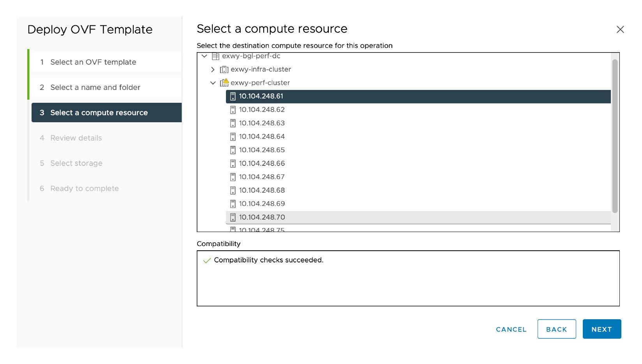Click the exwy-bgl-perf-dc datacenter icon

pyautogui.click(x=215, y=56)
